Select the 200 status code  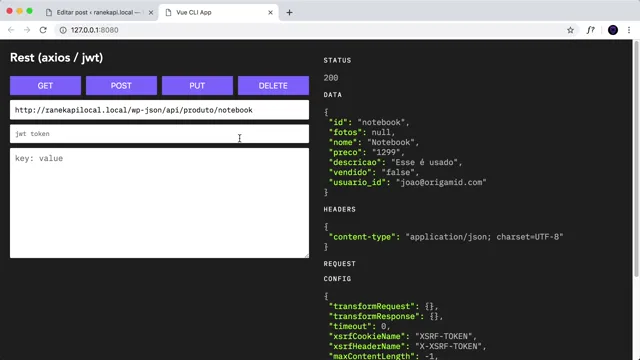coord(331,78)
